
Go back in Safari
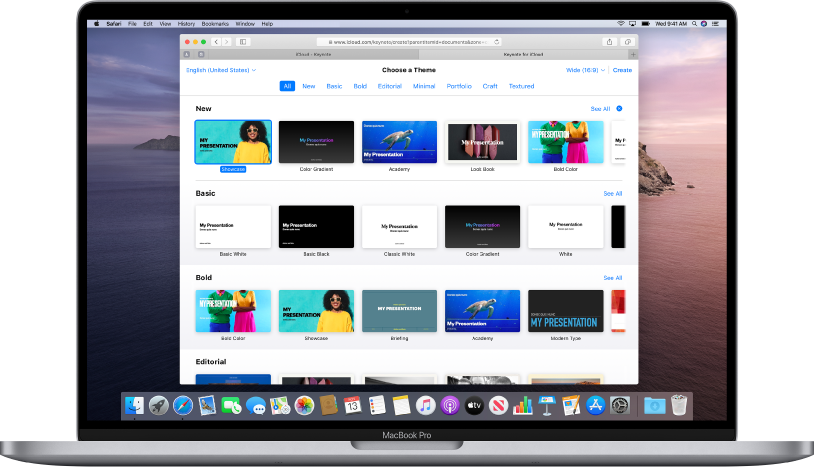(x=216, y=42)
